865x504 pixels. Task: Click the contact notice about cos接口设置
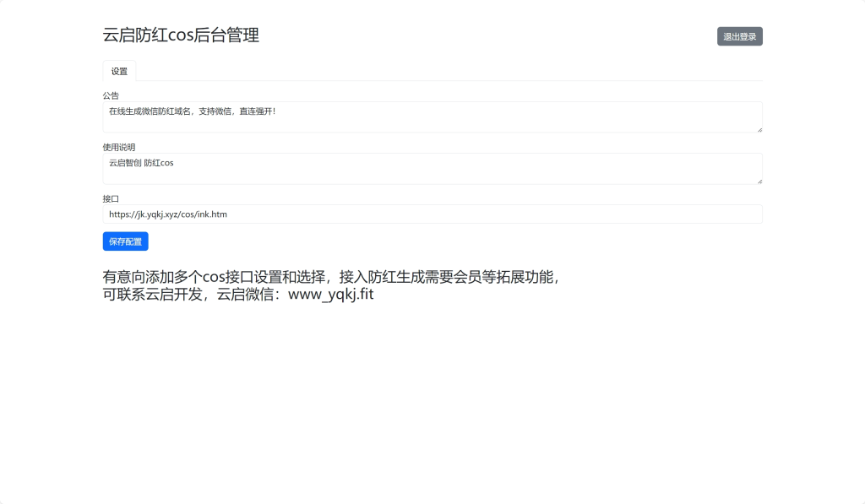click(332, 276)
